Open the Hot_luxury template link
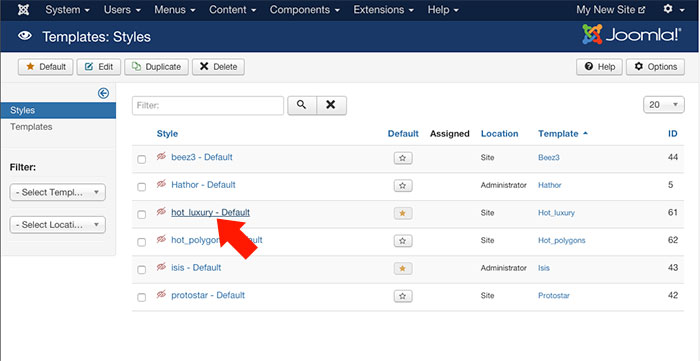Image resolution: width=700 pixels, height=361 pixels. click(x=556, y=213)
